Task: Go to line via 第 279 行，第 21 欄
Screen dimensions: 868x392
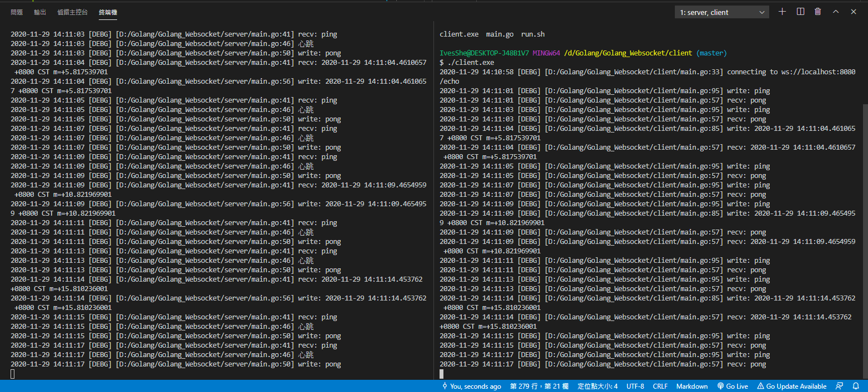Action: coord(539,386)
